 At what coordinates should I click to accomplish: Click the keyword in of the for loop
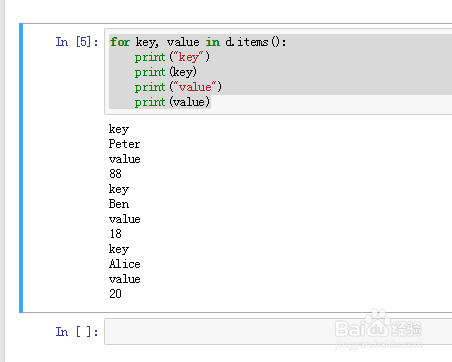213,42
